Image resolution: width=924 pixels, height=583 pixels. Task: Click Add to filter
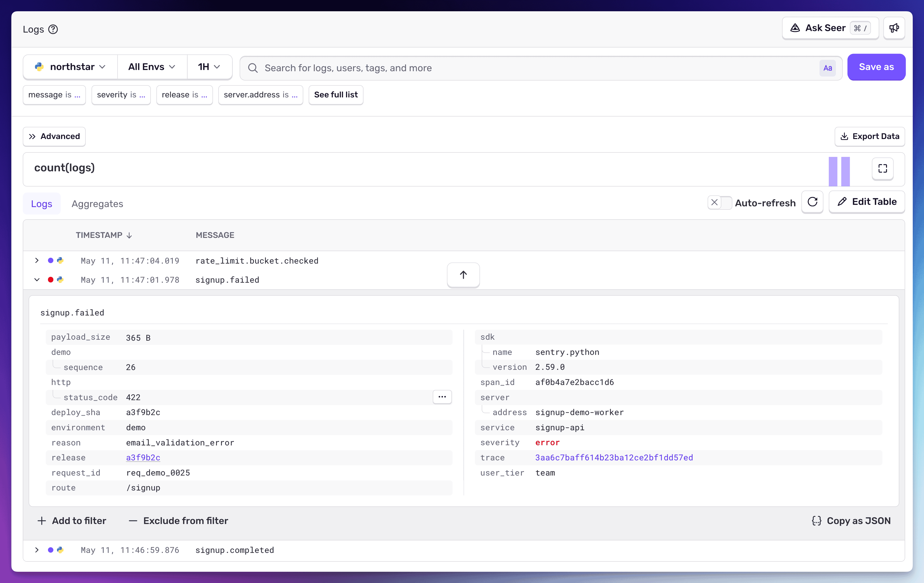pyautogui.click(x=72, y=521)
